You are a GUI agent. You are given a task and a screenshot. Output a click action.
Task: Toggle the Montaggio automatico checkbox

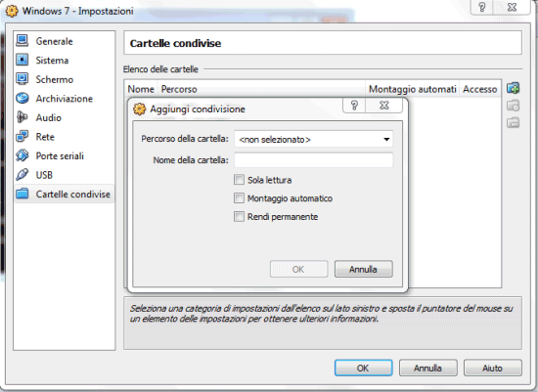click(239, 198)
